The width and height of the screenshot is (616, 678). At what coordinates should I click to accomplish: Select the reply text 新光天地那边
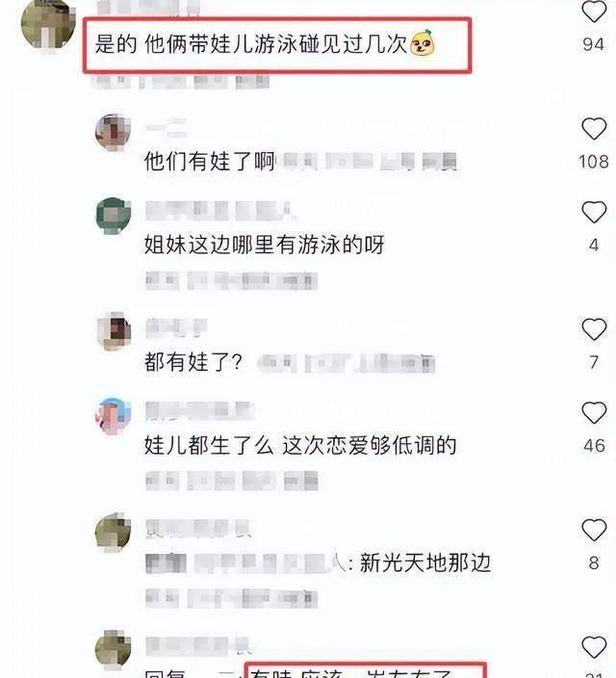[425, 563]
